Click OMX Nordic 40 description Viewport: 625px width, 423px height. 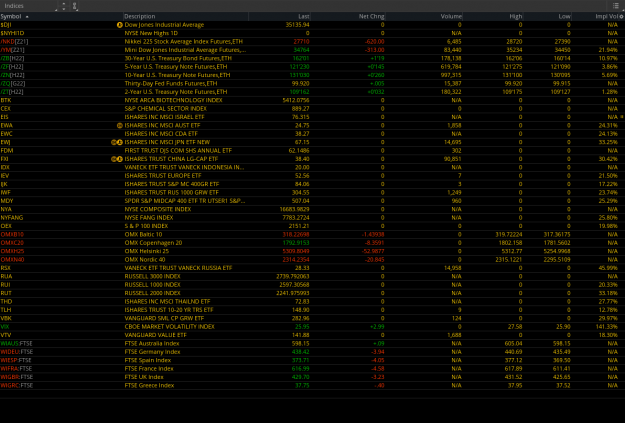pyautogui.click(x=145, y=260)
